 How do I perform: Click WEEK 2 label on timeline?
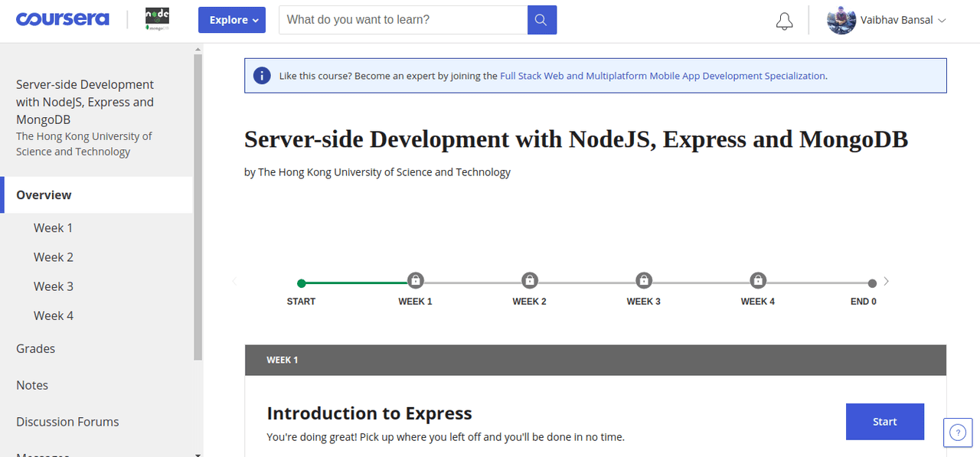tap(529, 302)
